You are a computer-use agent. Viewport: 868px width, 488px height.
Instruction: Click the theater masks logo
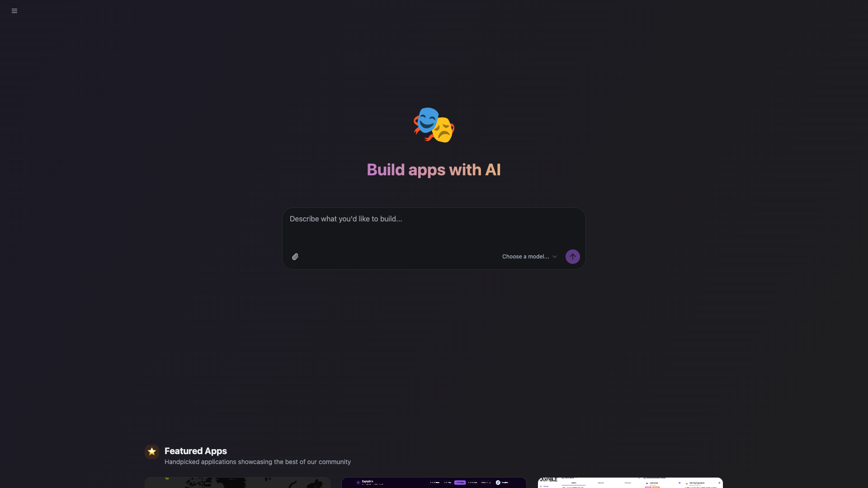[x=434, y=125]
